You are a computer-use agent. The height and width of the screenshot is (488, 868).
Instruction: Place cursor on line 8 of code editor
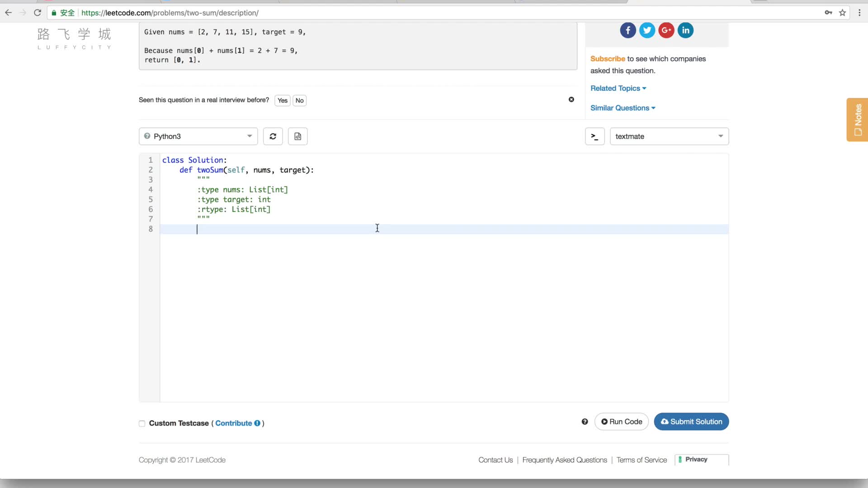pyautogui.click(x=444, y=229)
